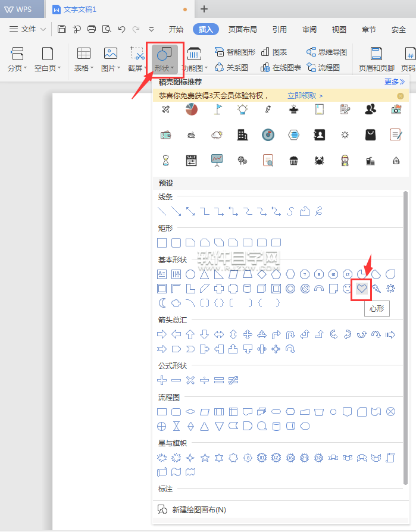416x532 pixels.
Task: Open the Chapter ribbon tab
Action: tap(368, 30)
